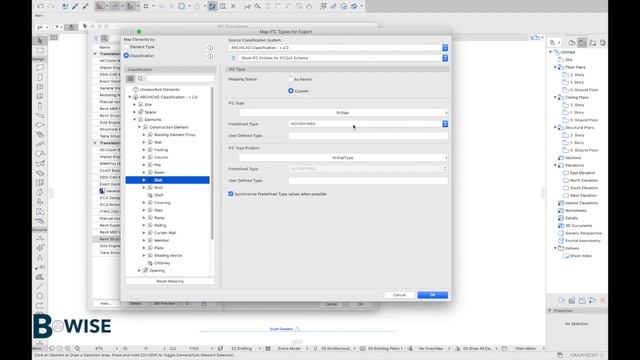Choose the By Parent mapping status
640x360 pixels.
tap(291, 79)
